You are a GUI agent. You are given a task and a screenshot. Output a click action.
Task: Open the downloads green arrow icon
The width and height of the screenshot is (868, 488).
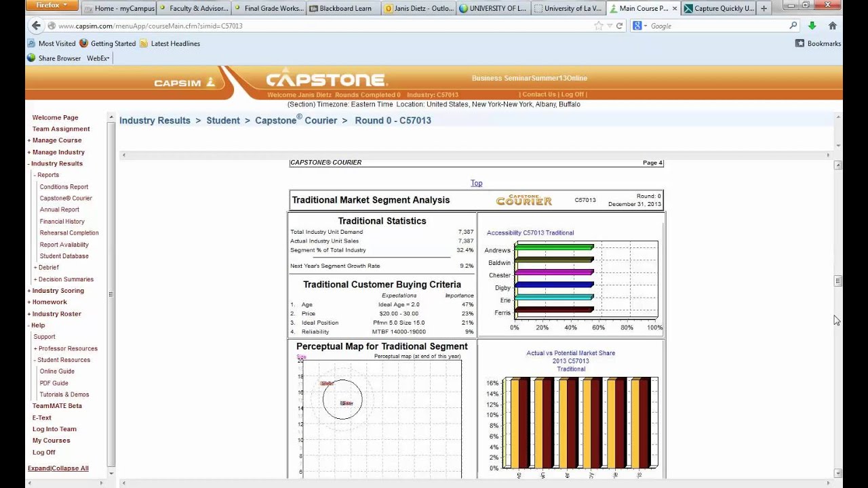coord(812,26)
